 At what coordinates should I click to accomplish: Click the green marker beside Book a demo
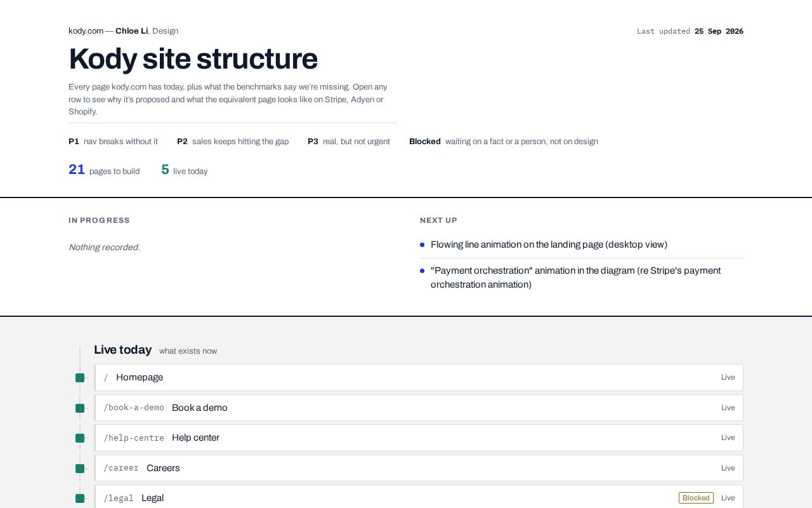[x=80, y=408]
